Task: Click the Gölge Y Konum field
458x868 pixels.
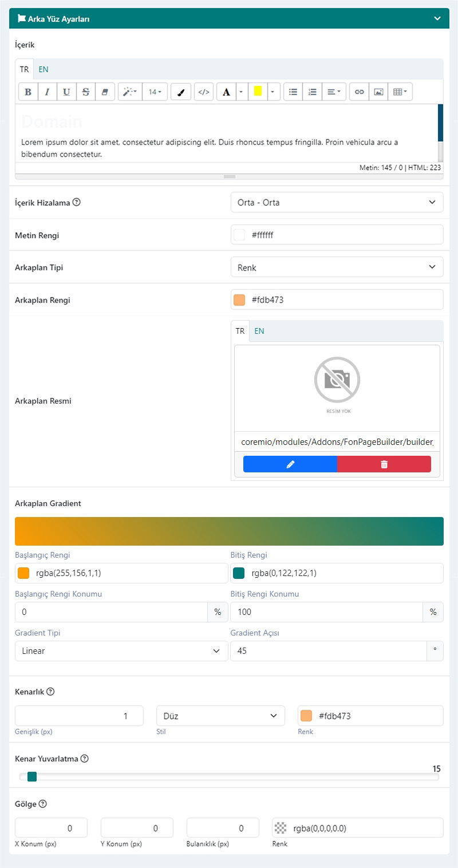Action: click(x=137, y=828)
